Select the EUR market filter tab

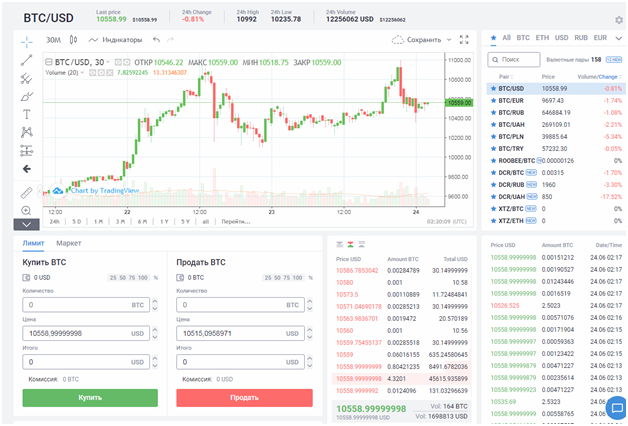coord(600,38)
